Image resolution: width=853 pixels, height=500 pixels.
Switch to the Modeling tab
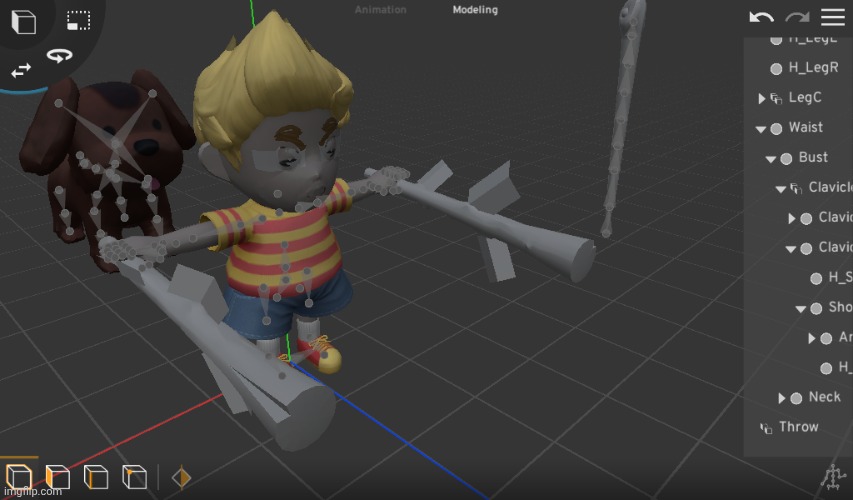(475, 10)
